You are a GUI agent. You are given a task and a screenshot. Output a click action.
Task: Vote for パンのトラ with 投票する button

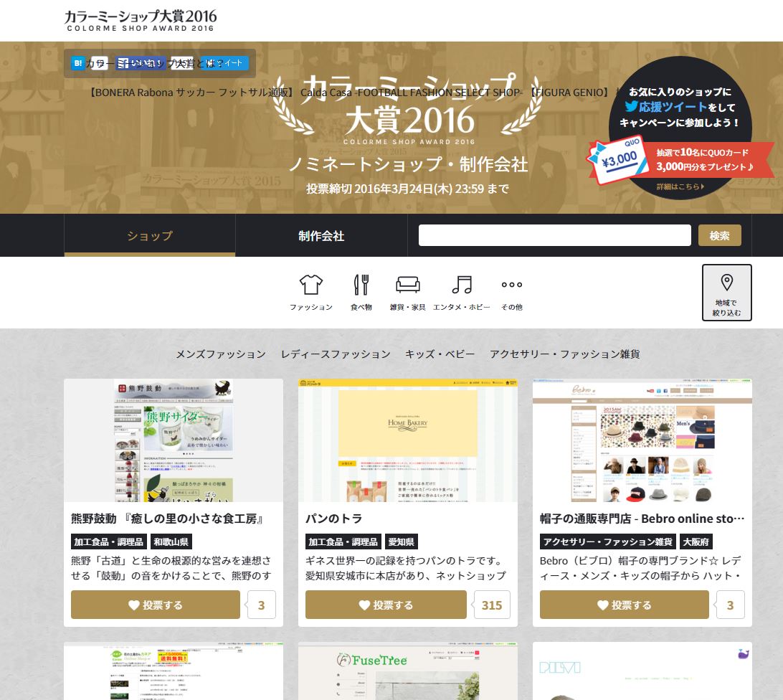coord(386,605)
